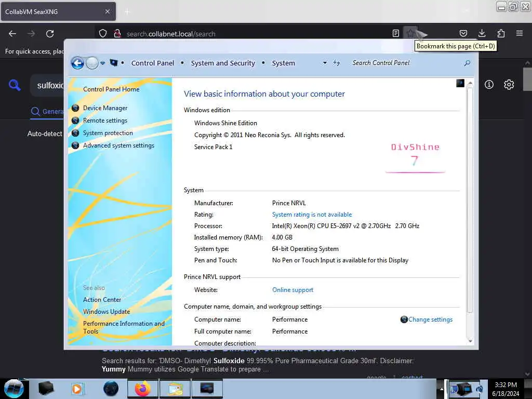The image size is (532, 399).
Task: Select System breadcrumb item
Action: tap(283, 63)
